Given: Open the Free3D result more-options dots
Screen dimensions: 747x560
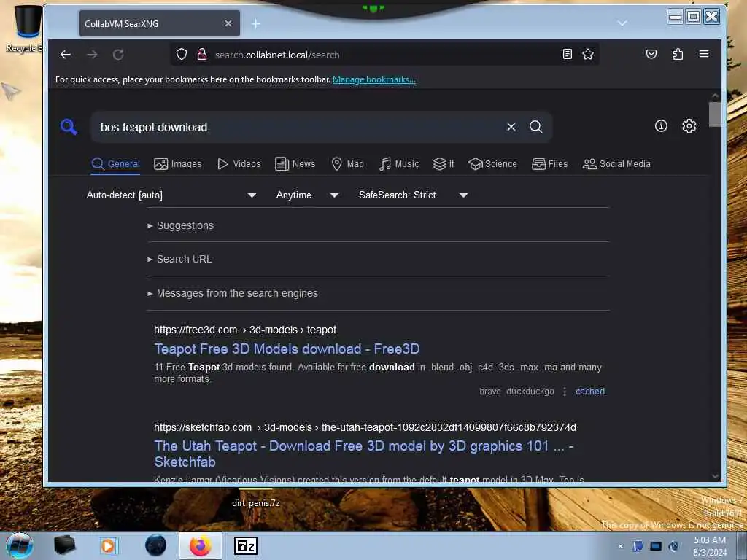Looking at the screenshot, I should click(x=565, y=392).
